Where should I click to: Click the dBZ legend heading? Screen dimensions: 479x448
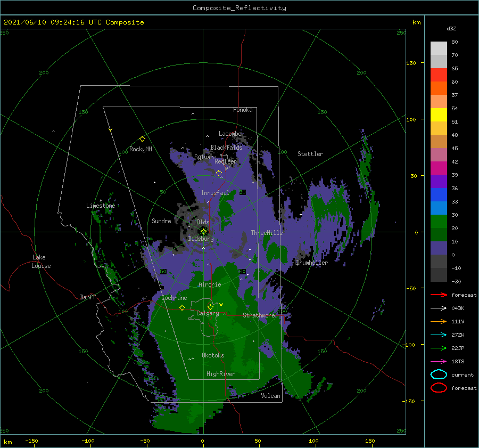click(451, 29)
